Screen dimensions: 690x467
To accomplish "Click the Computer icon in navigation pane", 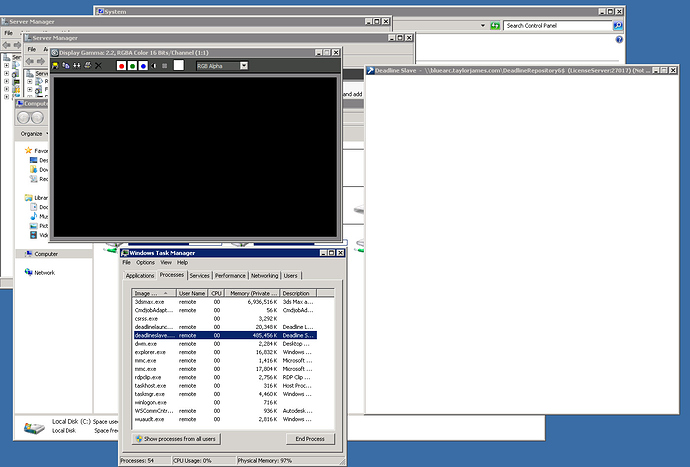I will coord(45,254).
